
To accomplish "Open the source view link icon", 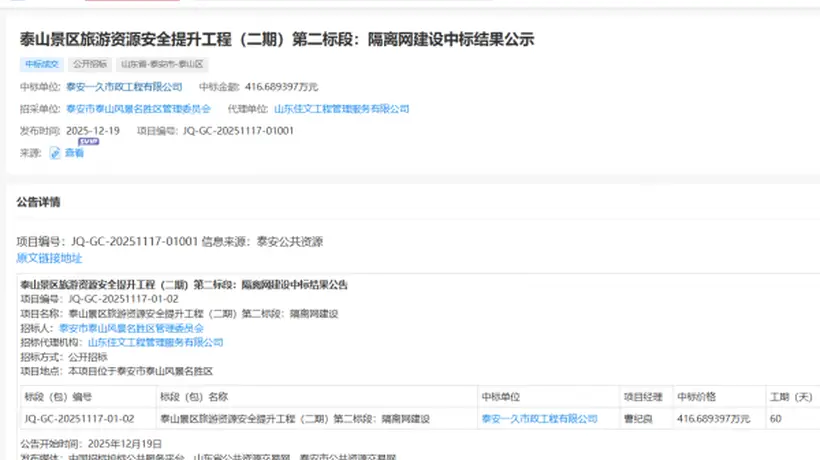I will click(x=55, y=153).
